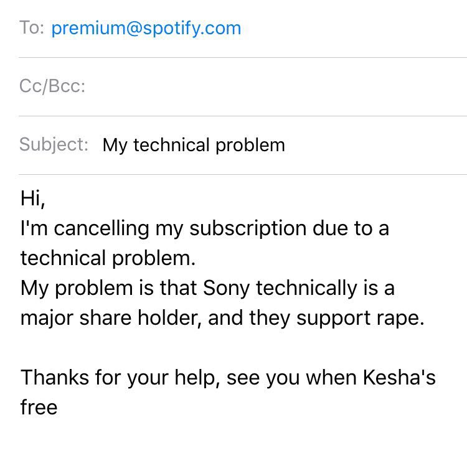Click the word "Sony" in the email
Viewport: 467px width, 476px height.
(226, 288)
